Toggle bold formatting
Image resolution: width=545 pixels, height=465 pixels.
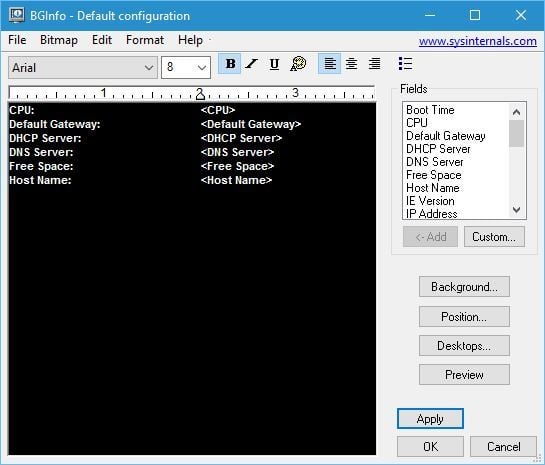[230, 64]
